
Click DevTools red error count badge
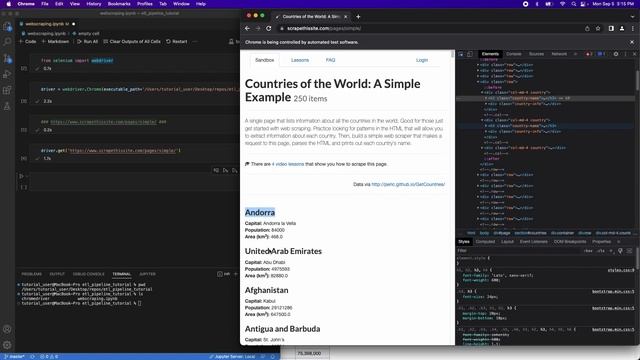tap(589, 54)
